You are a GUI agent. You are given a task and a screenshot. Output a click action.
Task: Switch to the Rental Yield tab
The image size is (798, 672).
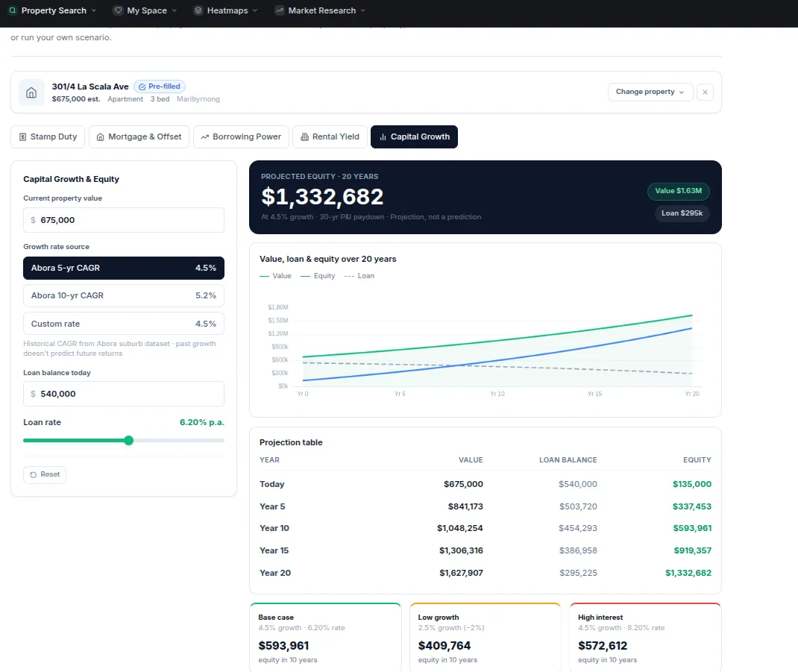pyautogui.click(x=330, y=137)
